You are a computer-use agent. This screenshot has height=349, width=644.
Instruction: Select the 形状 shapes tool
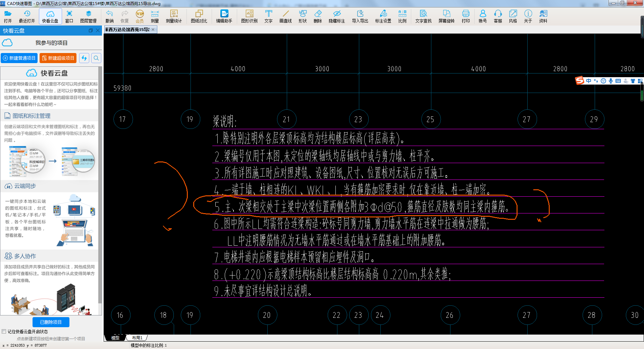pyautogui.click(x=303, y=16)
